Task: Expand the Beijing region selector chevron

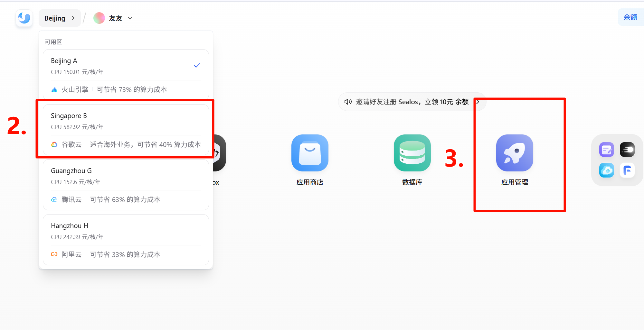Action: (73, 18)
